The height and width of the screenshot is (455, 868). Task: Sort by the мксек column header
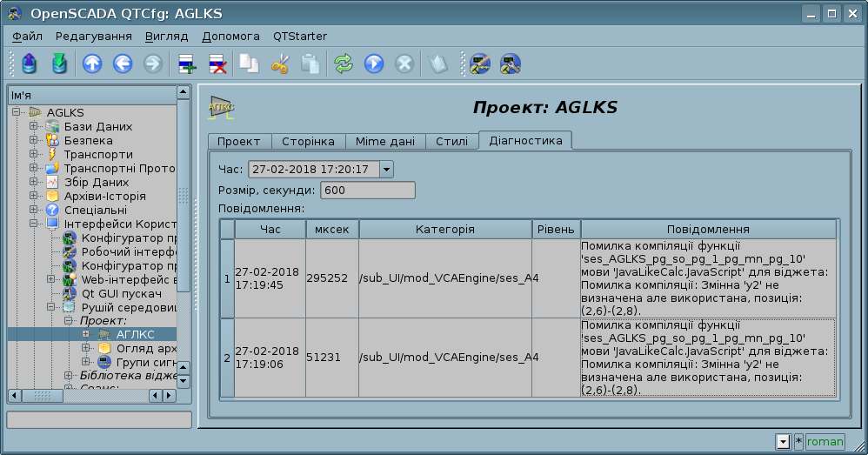(x=332, y=229)
